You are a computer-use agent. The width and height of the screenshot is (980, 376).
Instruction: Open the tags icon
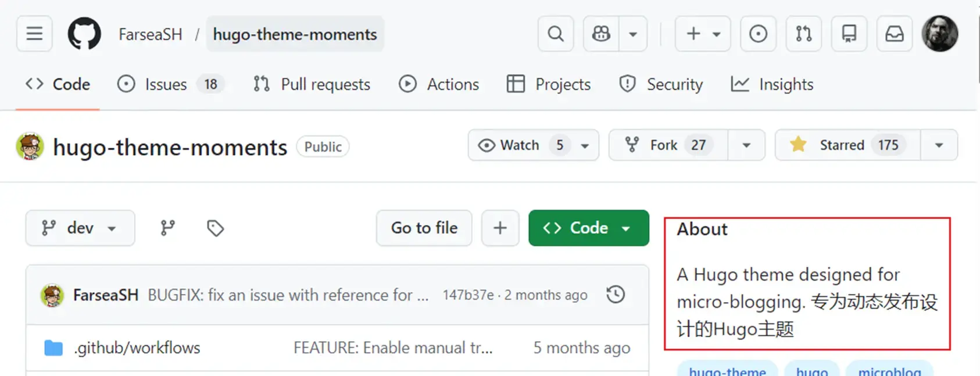[x=215, y=228]
